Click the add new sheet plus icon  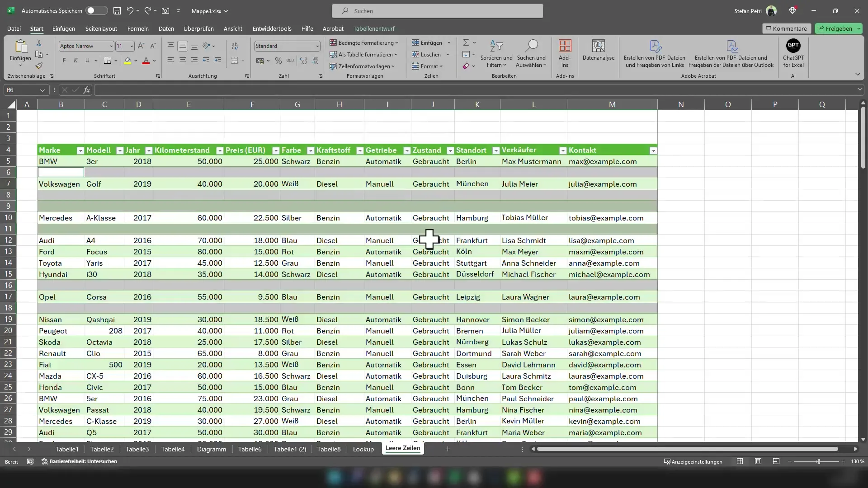[448, 449]
